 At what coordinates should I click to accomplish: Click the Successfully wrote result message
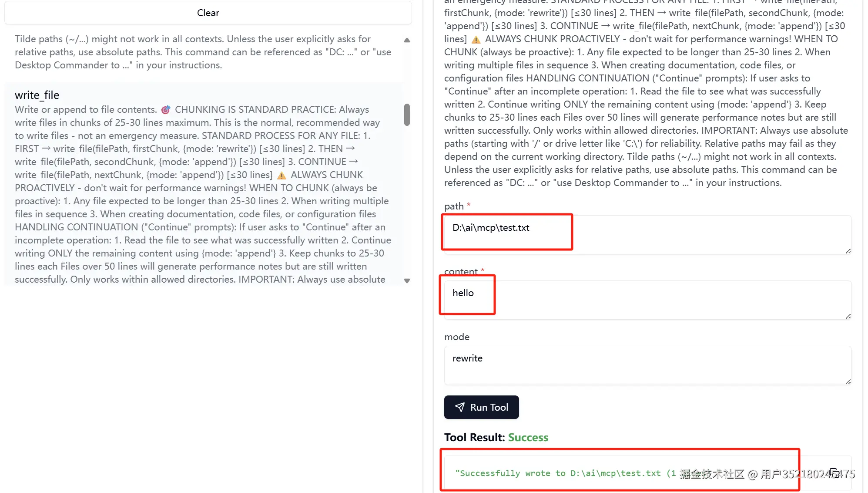(566, 473)
